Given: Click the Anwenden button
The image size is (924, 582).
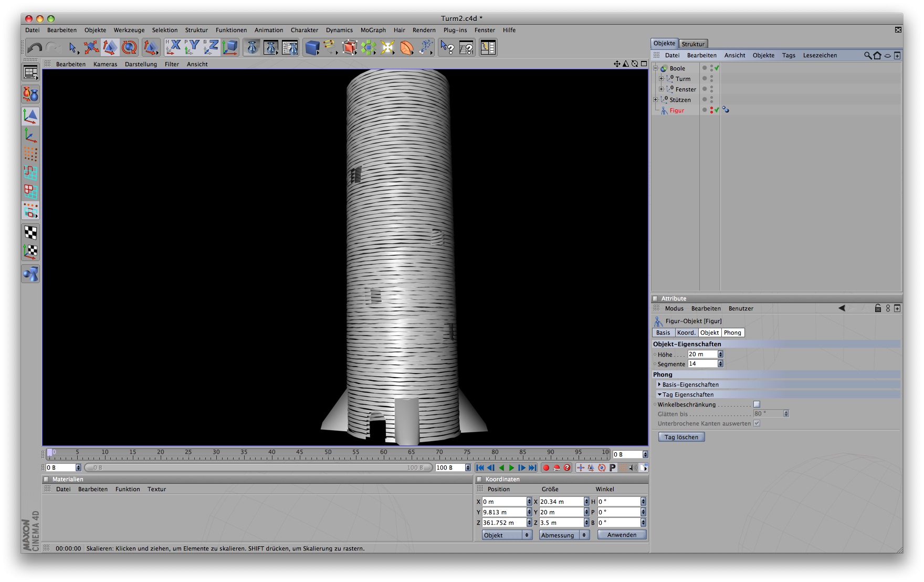Looking at the screenshot, I should (622, 535).
